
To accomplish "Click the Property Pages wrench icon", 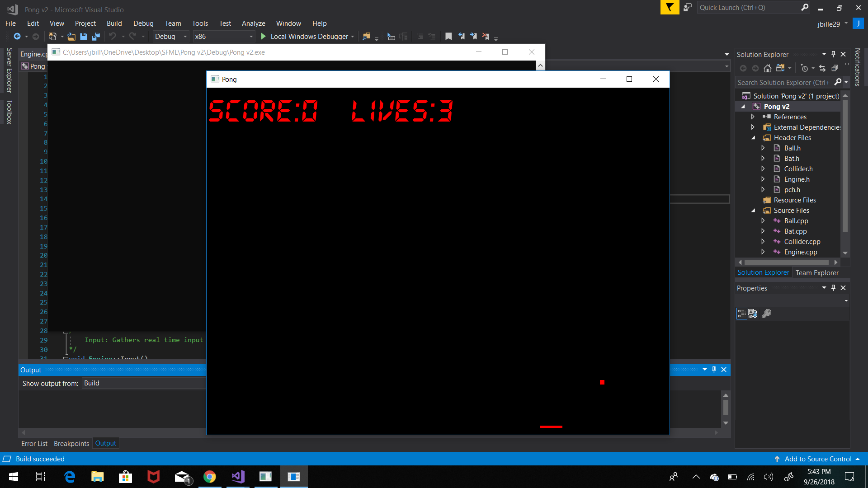I will [766, 314].
